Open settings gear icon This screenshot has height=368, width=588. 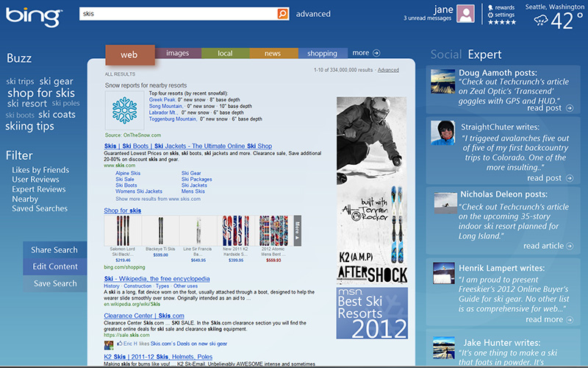pyautogui.click(x=490, y=15)
